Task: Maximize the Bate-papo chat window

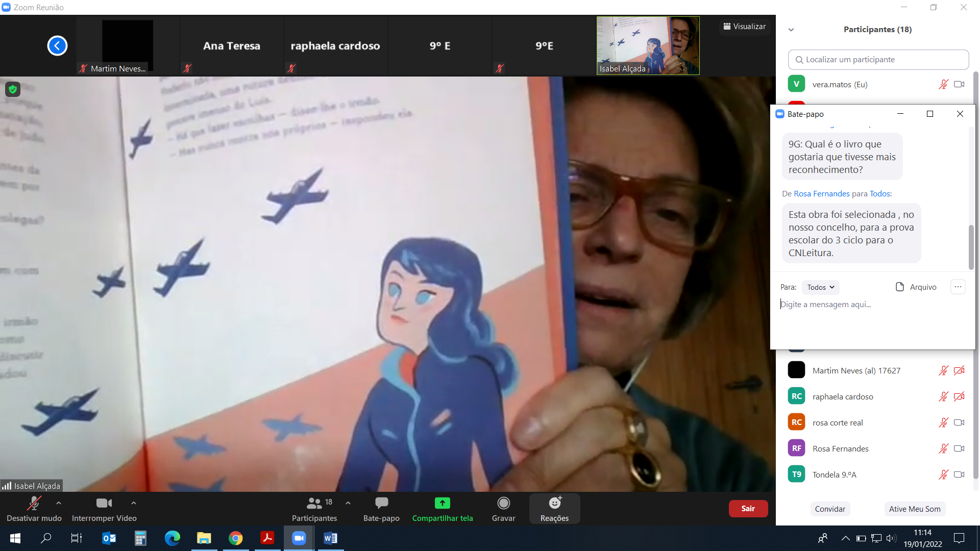Action: coord(930,114)
